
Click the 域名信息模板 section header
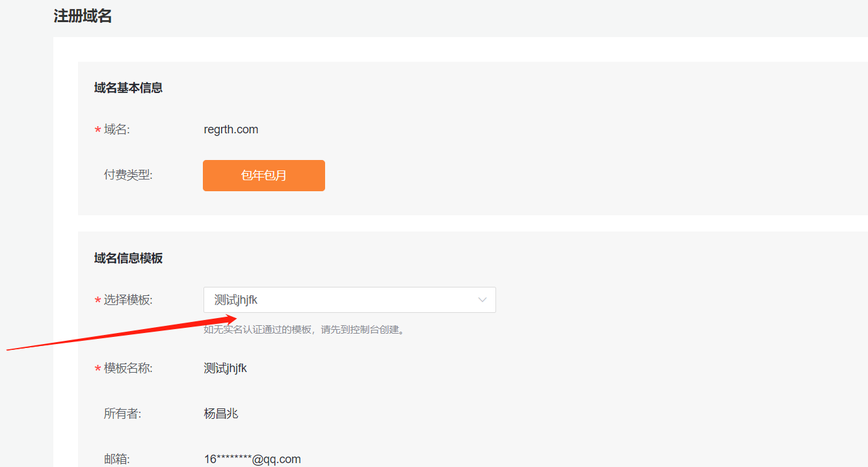[127, 258]
